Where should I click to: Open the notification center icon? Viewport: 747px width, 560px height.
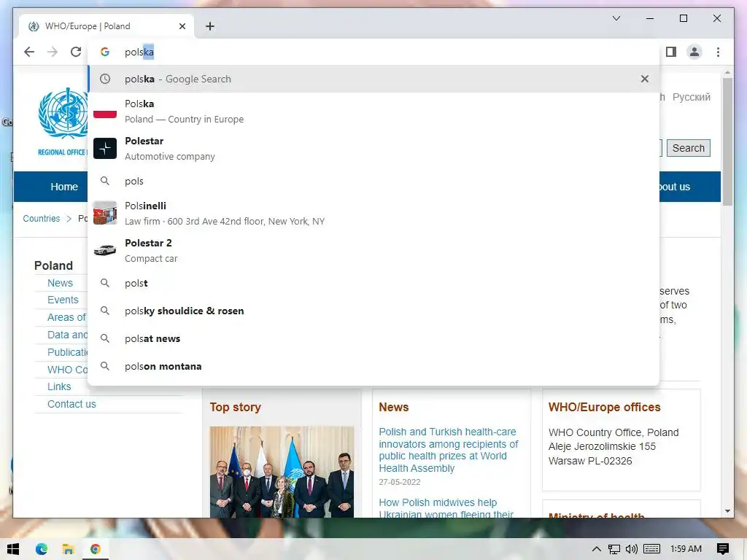tap(723, 549)
